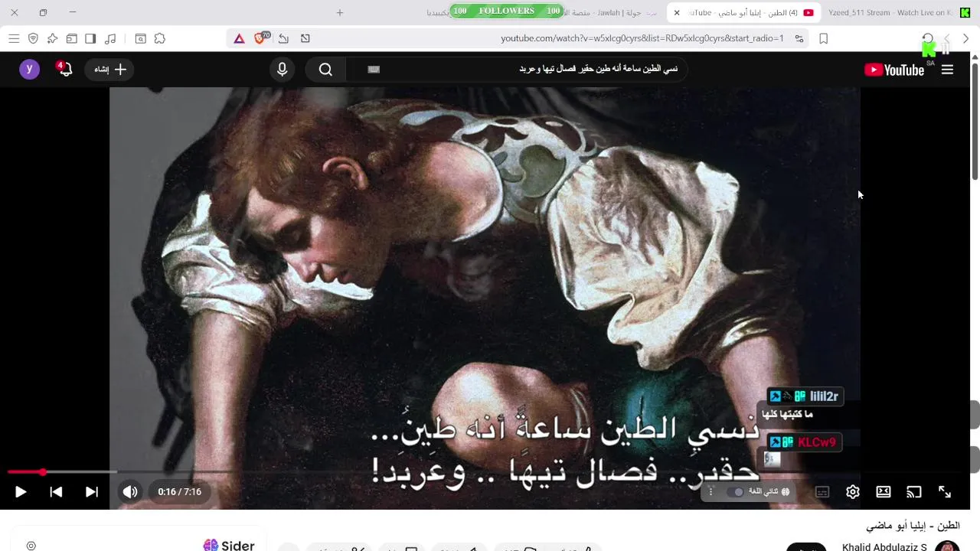The image size is (980, 551).
Task: Open the Sider extension panel
Action: point(228,545)
